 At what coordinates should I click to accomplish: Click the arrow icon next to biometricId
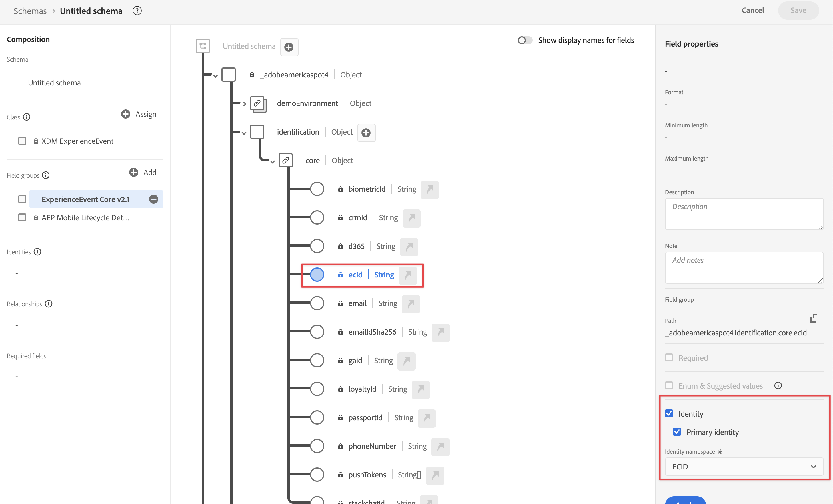430,190
